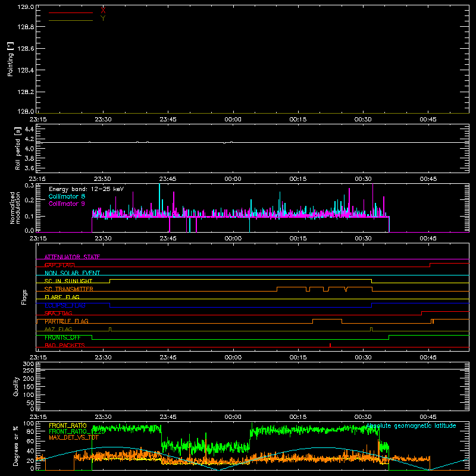Click the ECLIPSE_FLAG label
The image size is (476, 476).
click(65, 305)
